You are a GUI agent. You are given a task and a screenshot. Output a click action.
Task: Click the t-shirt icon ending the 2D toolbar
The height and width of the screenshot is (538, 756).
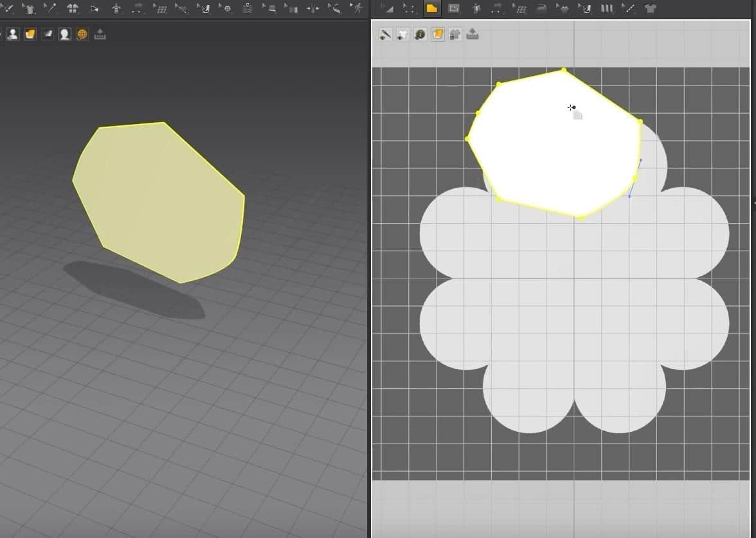click(x=651, y=8)
